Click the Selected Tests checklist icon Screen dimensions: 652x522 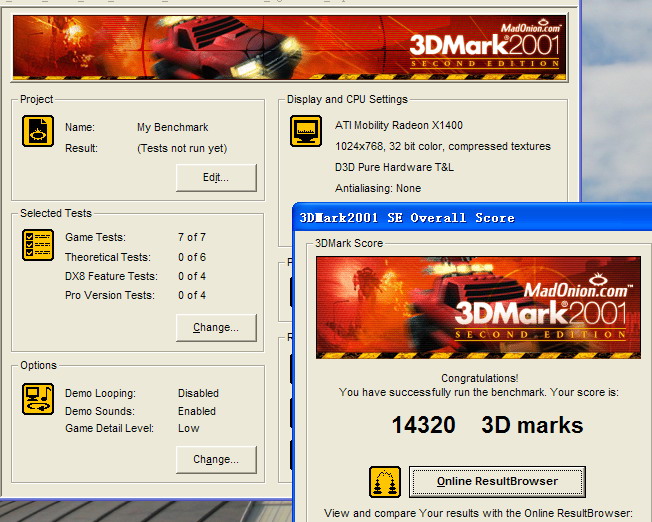coord(38,244)
